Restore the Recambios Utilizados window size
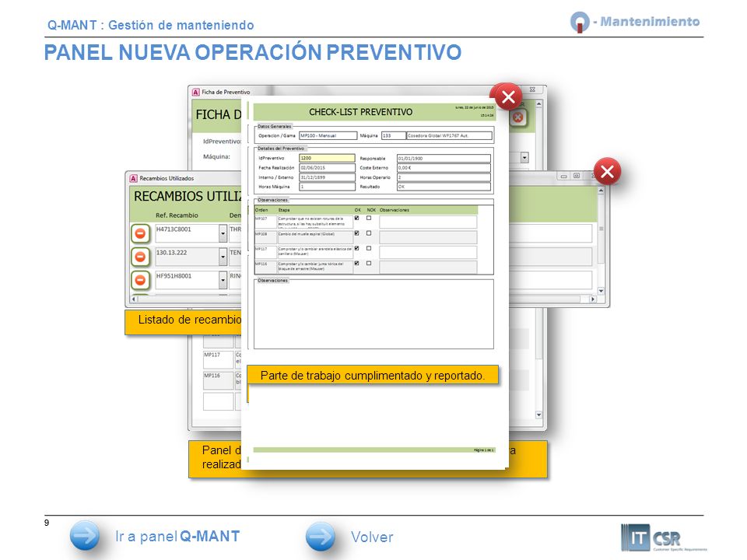Viewport: 747px width, 560px height. click(x=577, y=177)
